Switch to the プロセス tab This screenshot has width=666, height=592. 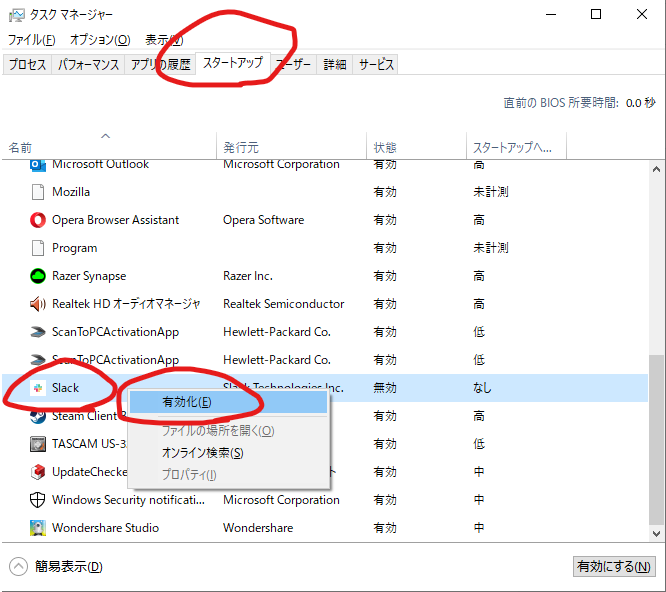27,65
